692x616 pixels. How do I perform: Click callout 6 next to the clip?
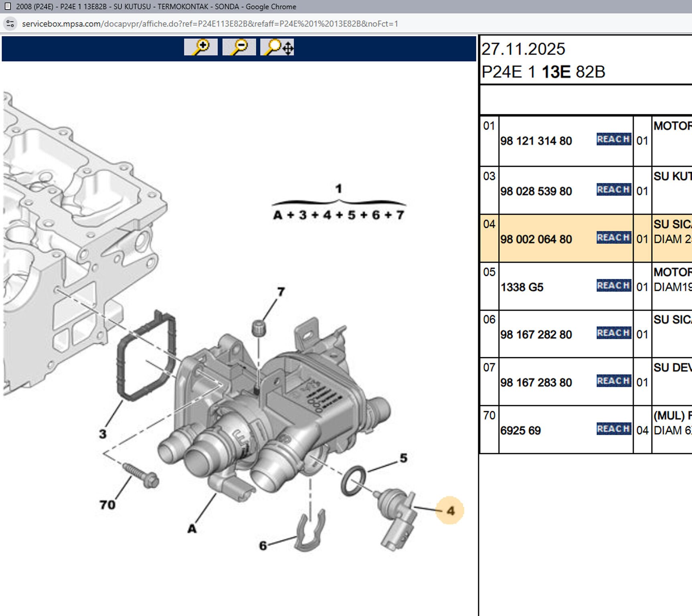point(263,545)
